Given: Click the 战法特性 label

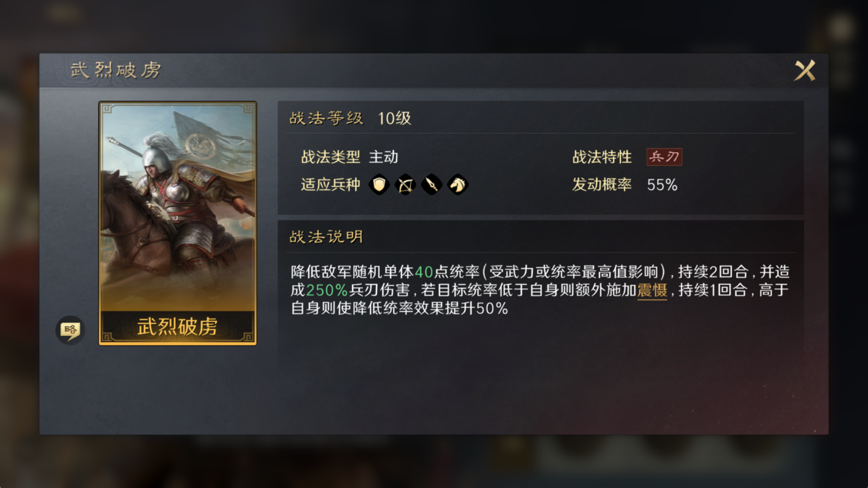Looking at the screenshot, I should (x=601, y=157).
